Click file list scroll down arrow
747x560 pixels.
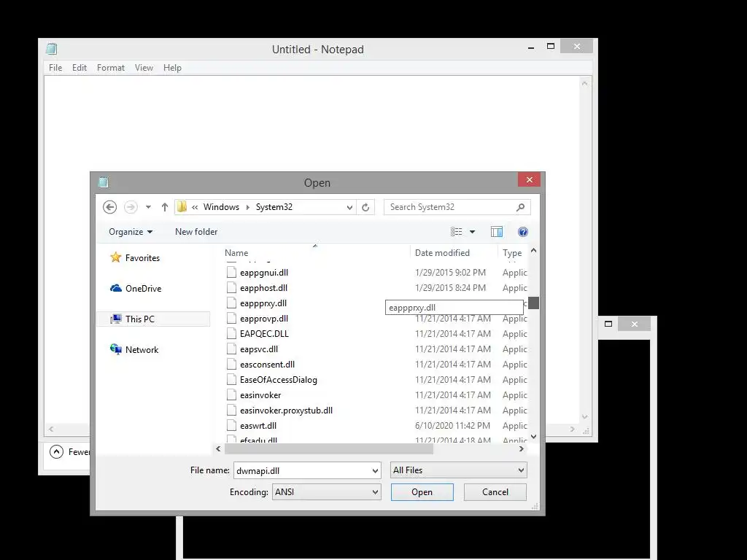533,436
